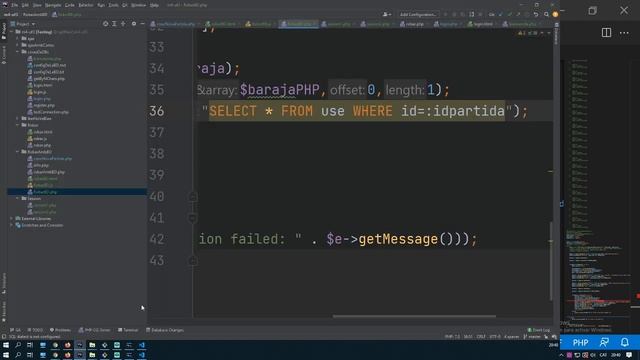The image size is (640, 360).
Task: Open the Database side panel tab
Action: click(x=556, y=34)
